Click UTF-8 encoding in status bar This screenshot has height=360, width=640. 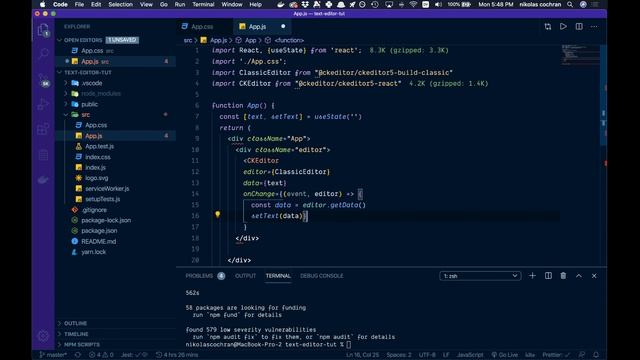tap(427, 355)
